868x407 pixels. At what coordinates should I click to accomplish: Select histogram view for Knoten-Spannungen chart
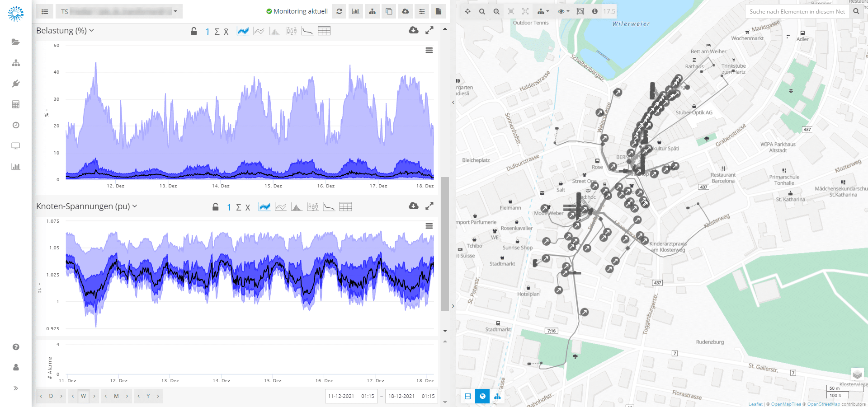pos(297,207)
